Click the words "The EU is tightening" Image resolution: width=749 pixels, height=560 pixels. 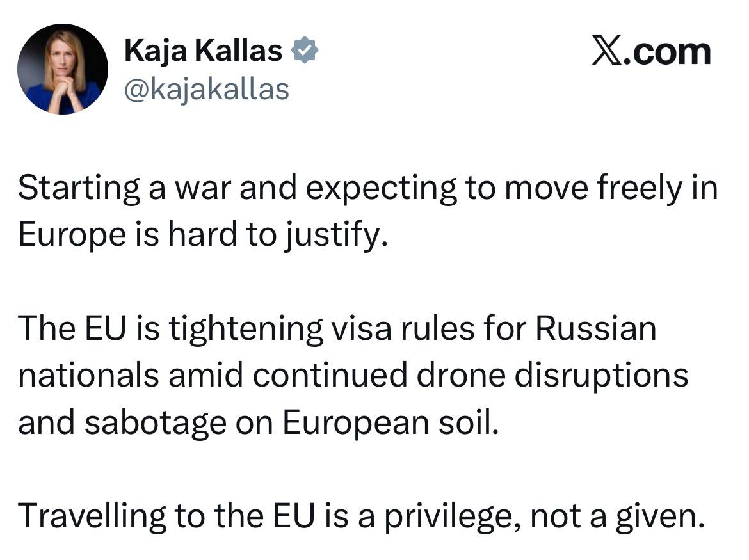click(171, 328)
